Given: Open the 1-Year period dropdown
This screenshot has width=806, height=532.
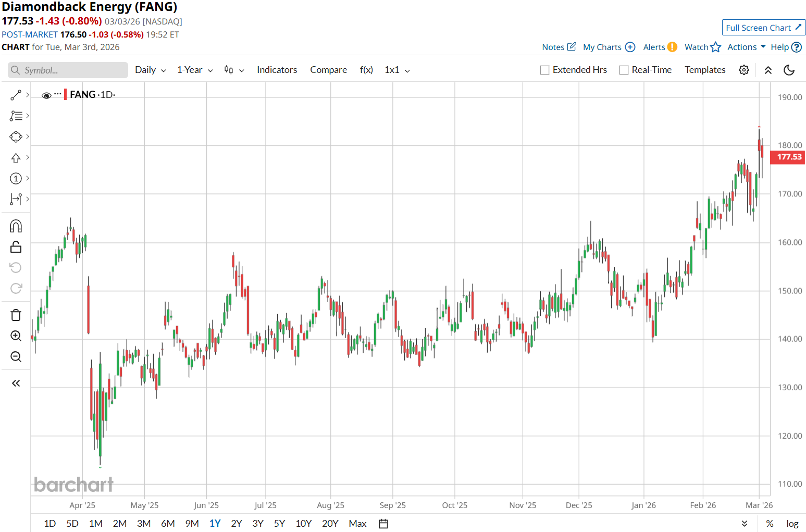Looking at the screenshot, I should pos(195,70).
